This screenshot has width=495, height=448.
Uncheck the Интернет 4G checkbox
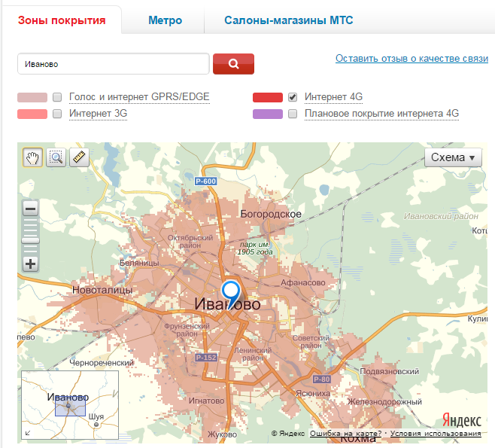pos(293,97)
